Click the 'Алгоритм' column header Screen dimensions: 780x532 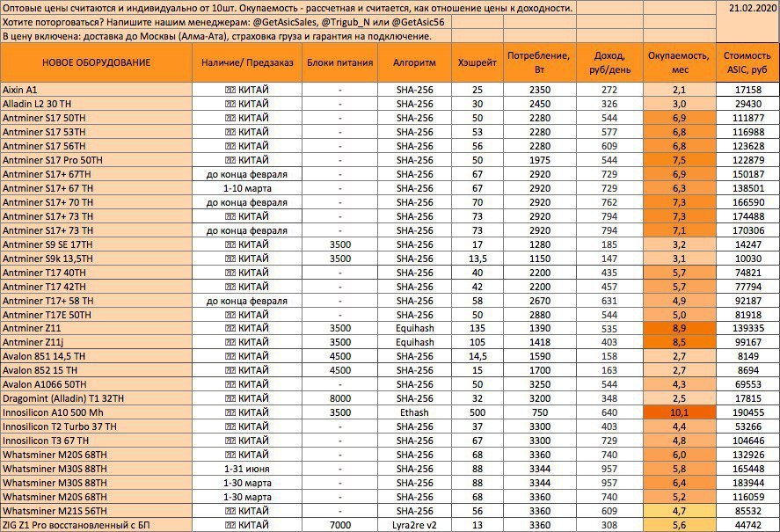click(x=414, y=62)
